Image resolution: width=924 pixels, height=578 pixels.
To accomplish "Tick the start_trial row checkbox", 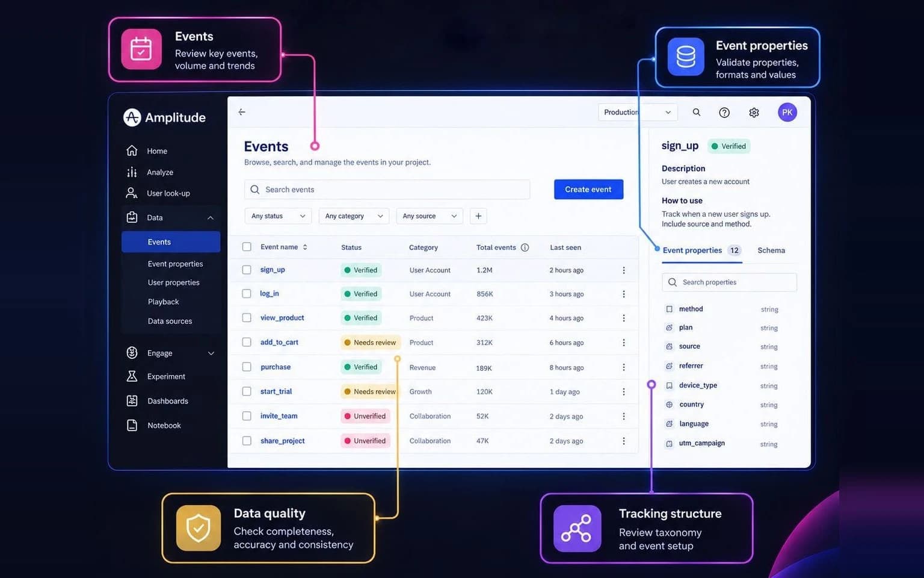I will pyautogui.click(x=247, y=391).
